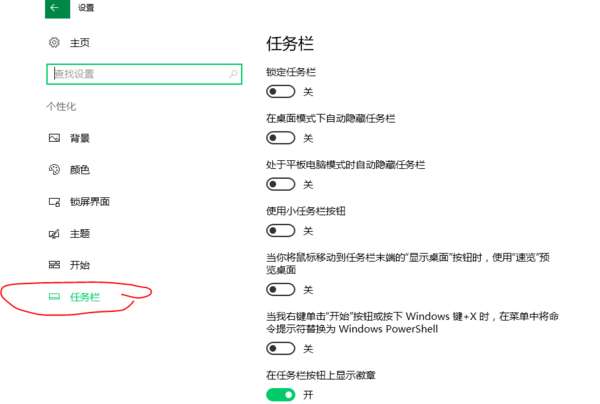Focus the 查找设置 search field
600x404 pixels.
point(144,74)
